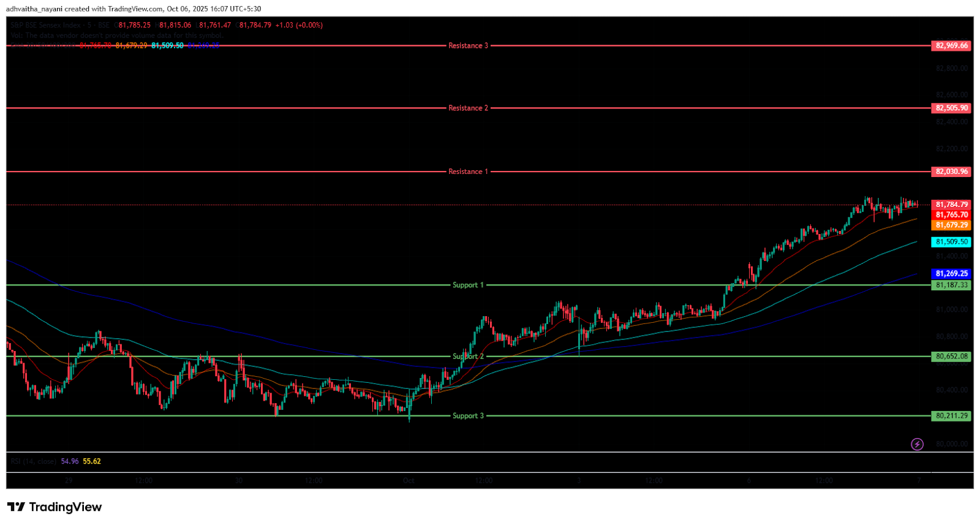Click the Oct label on time axis
Image resolution: width=980 pixels, height=525 pixels.
click(x=409, y=481)
